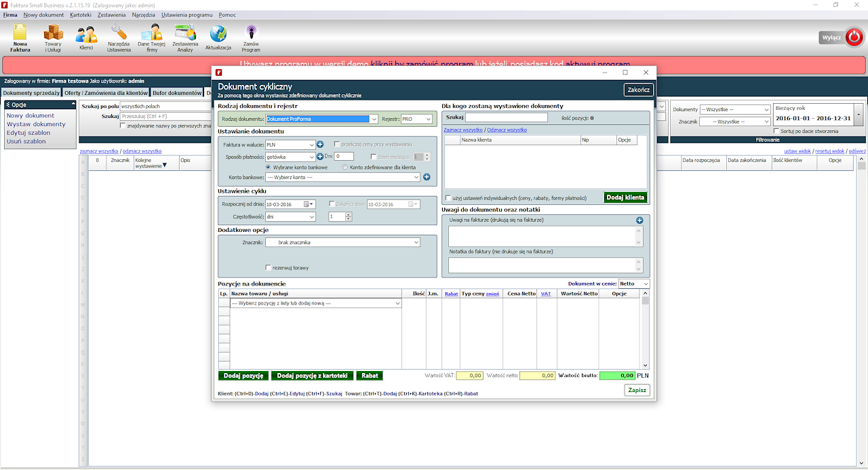
Task: Add payment method with plus icon
Action: (x=320, y=157)
